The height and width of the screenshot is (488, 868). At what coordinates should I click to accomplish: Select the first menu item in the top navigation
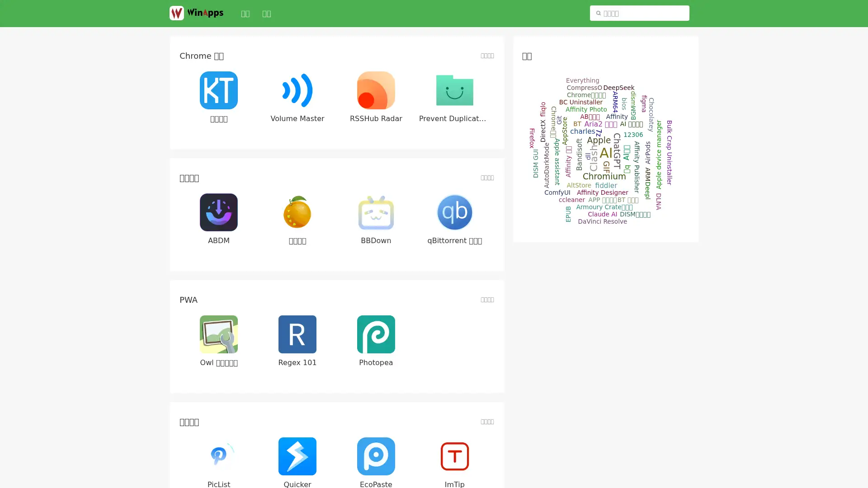245,14
